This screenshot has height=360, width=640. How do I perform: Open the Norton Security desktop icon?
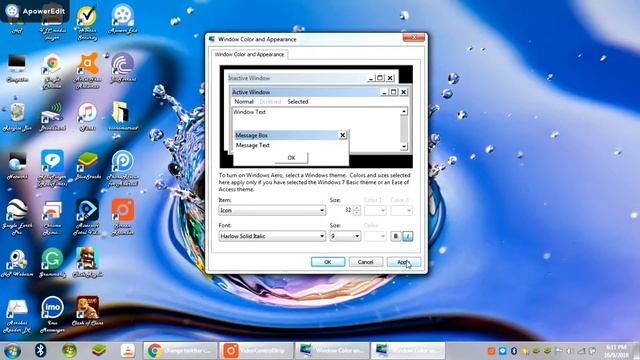87,22
